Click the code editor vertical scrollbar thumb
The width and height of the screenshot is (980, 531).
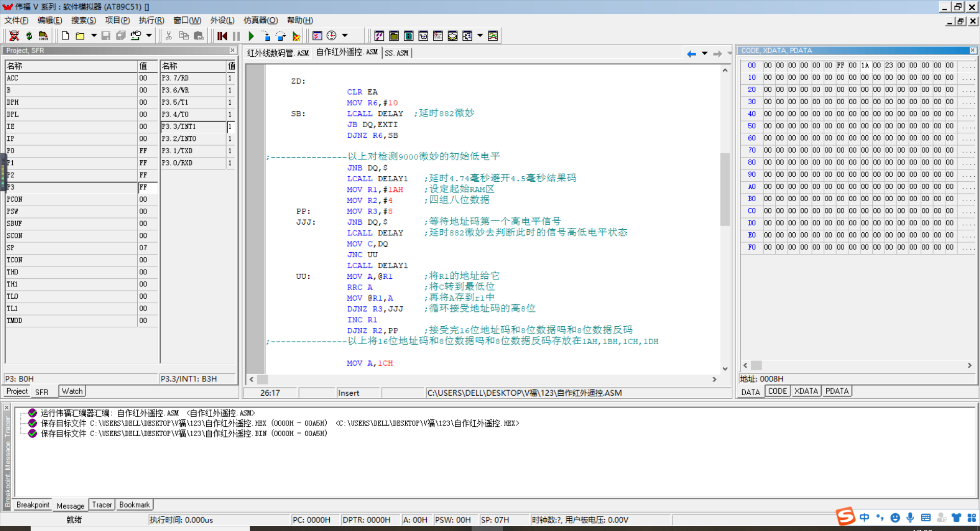725,189
